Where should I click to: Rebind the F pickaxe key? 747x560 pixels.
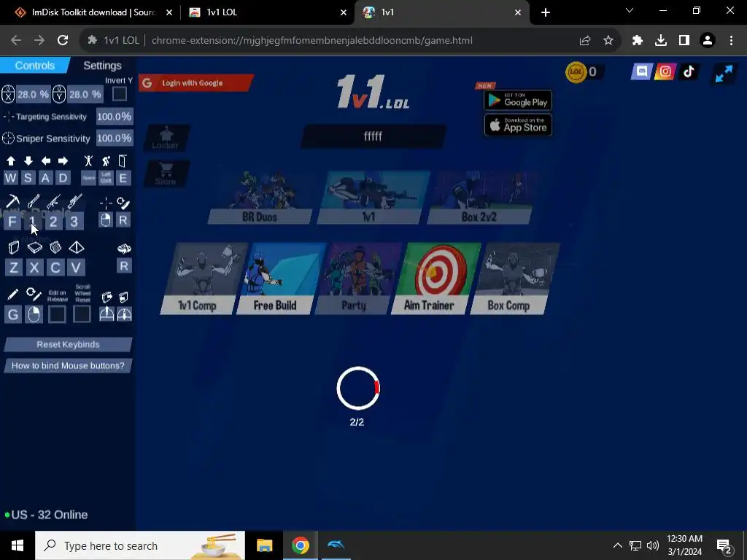12,221
